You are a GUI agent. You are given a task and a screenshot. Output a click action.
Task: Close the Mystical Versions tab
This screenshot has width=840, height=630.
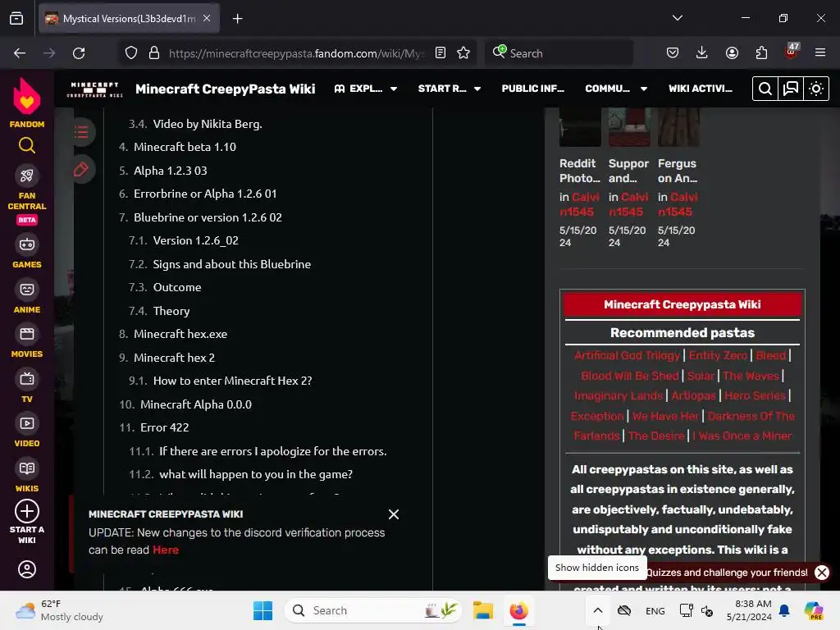(x=207, y=18)
